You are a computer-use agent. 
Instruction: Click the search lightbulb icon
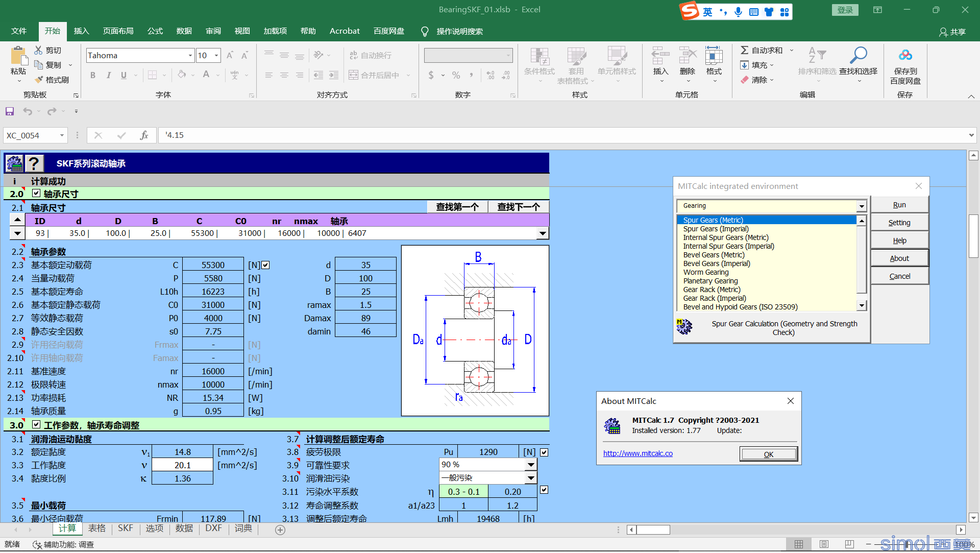[x=425, y=32]
